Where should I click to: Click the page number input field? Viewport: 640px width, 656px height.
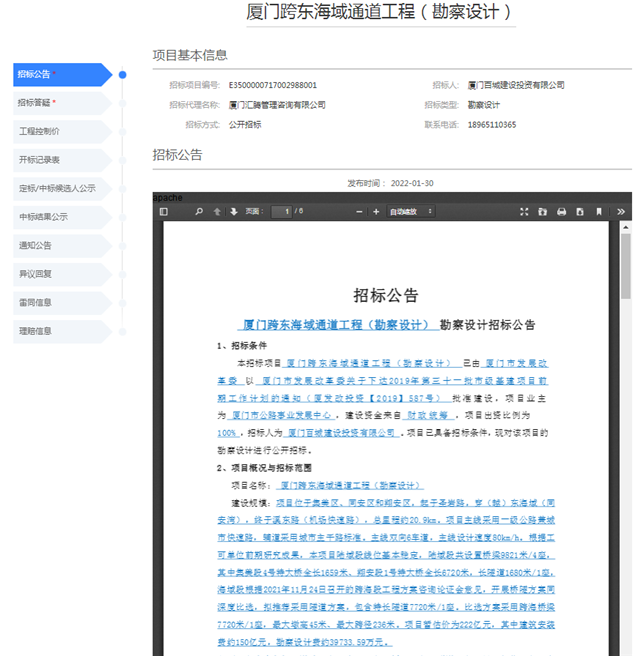point(282,212)
